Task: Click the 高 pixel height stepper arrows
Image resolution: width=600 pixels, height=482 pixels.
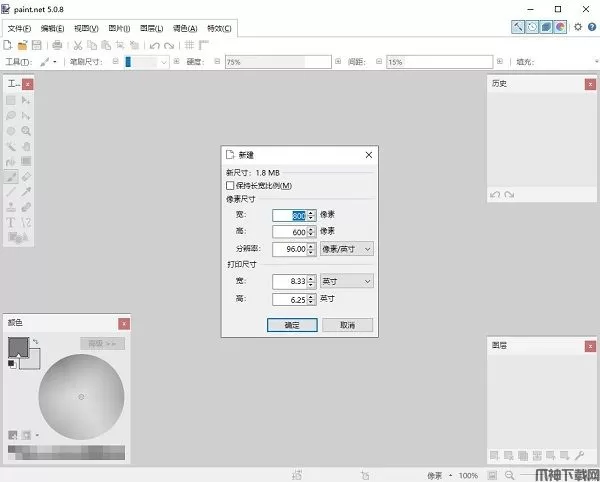Action: coord(311,232)
